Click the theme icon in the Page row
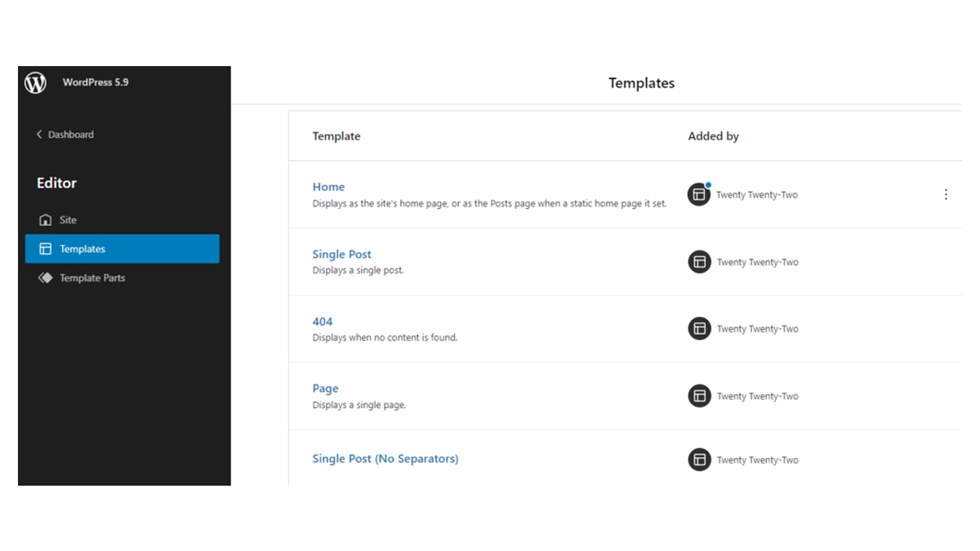Viewport: 980px width, 551px height. coord(699,396)
